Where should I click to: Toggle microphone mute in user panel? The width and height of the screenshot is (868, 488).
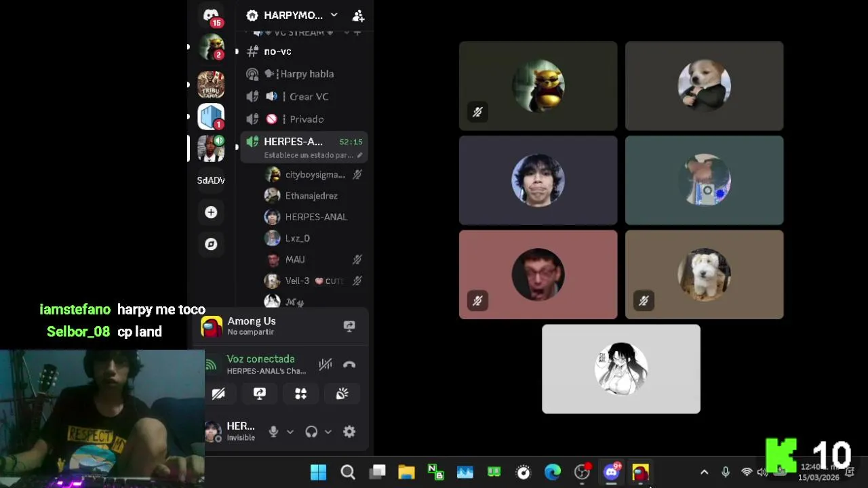[273, 432]
